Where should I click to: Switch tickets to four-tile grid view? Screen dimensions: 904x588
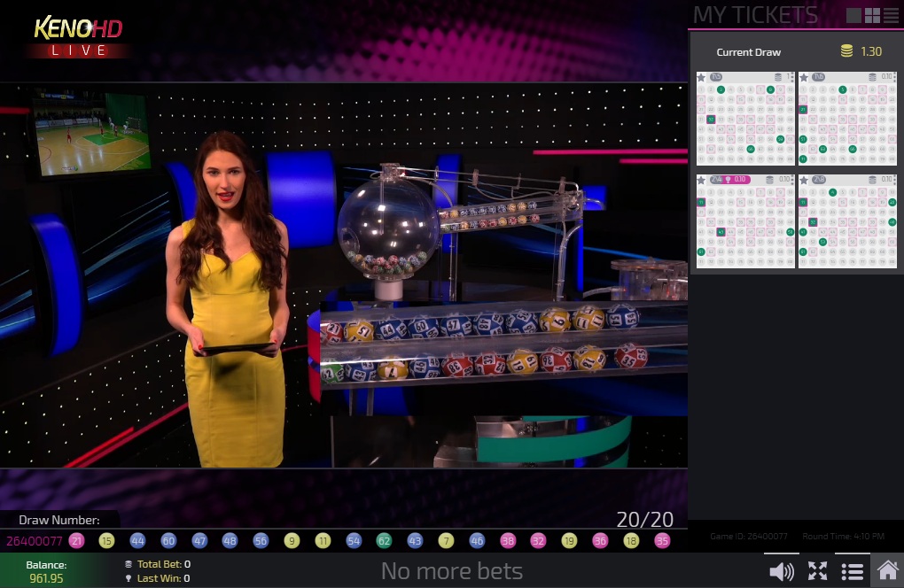pos(872,15)
